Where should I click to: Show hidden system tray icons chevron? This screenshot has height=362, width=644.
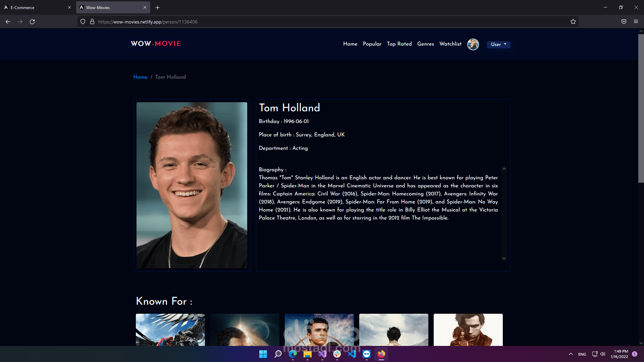(x=571, y=354)
